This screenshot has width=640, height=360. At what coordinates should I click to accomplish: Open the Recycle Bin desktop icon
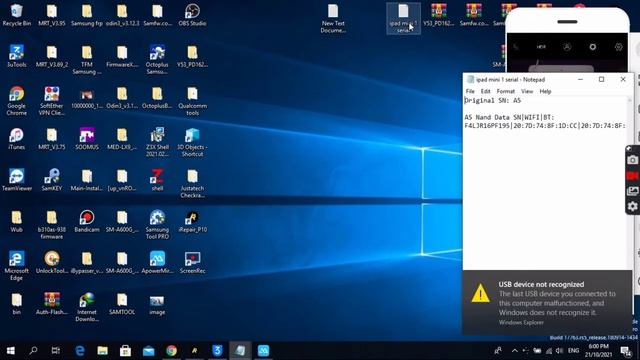coord(16,15)
